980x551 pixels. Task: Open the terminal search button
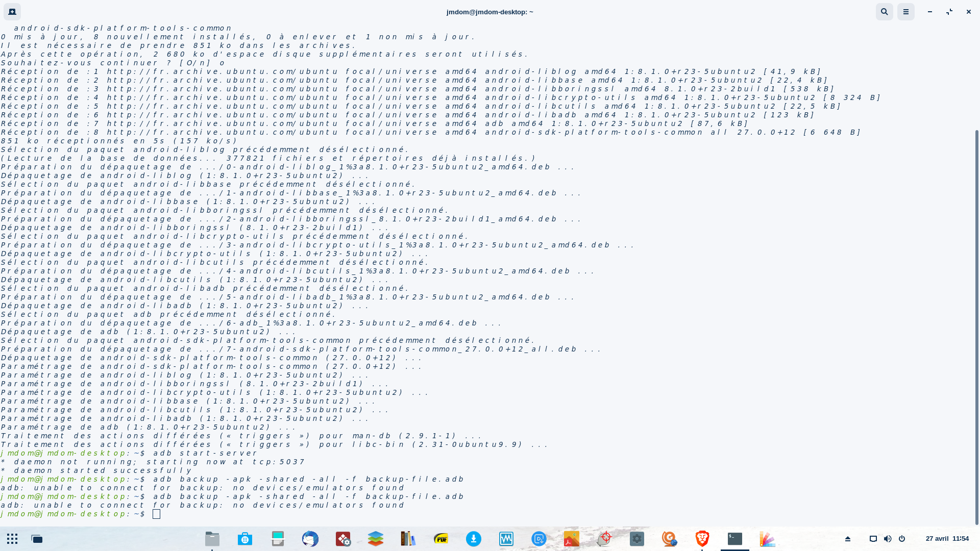pyautogui.click(x=885, y=12)
